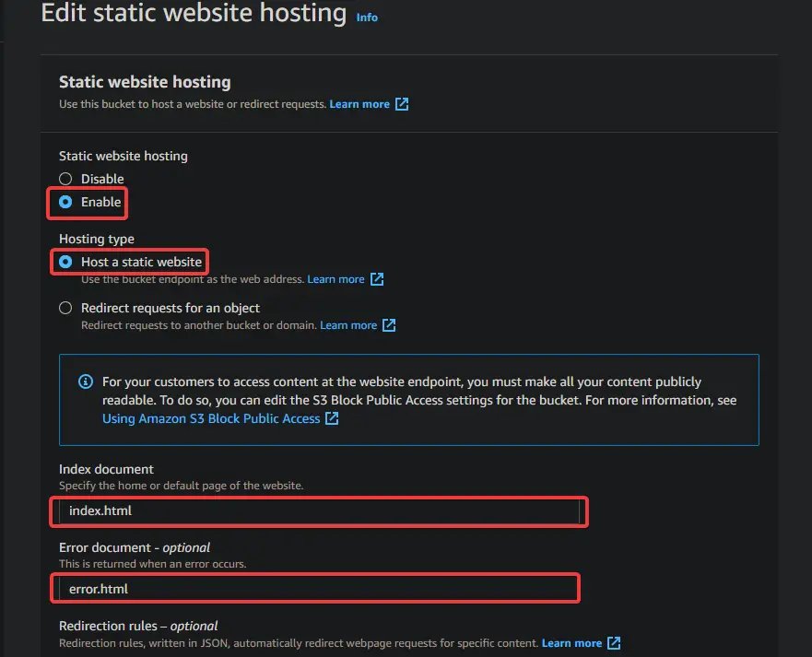Screen dimensions: 812x657
Task: Click external link icon next to redirection rules Learn more
Action: [613, 643]
